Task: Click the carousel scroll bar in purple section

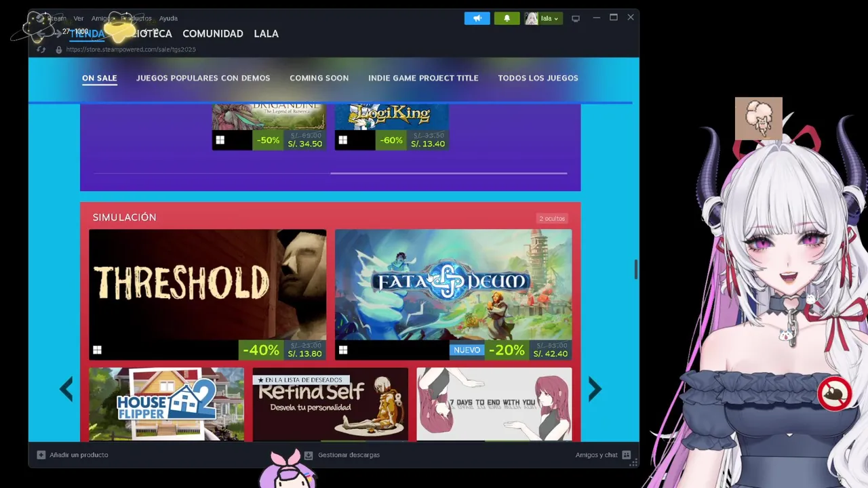Action: [448, 174]
